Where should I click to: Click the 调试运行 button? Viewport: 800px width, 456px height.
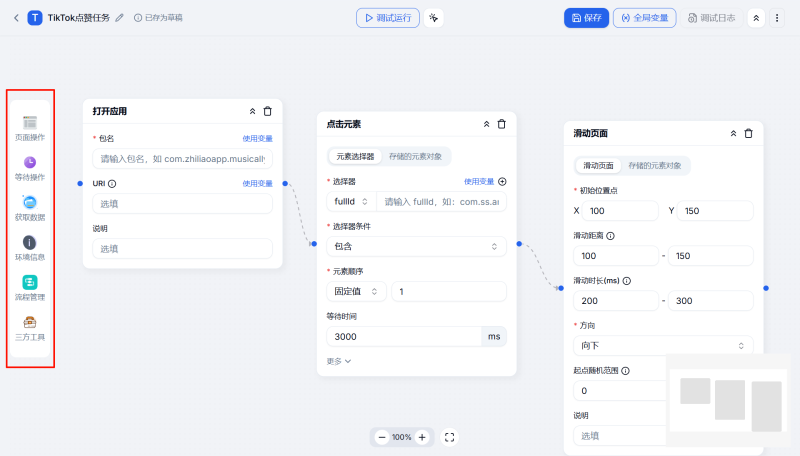tap(388, 18)
